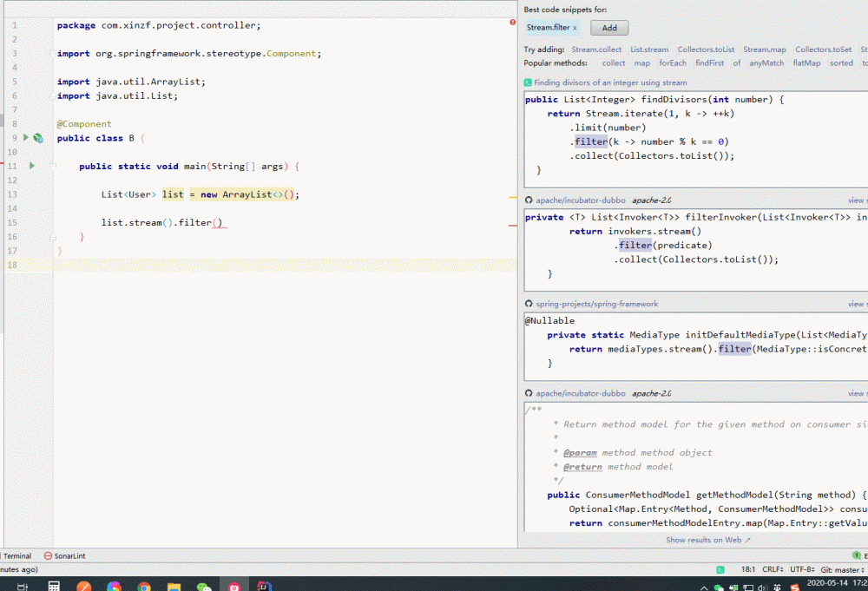Screen dimensions: 868x591
Task: Select the forEach popular method
Action: (672, 63)
